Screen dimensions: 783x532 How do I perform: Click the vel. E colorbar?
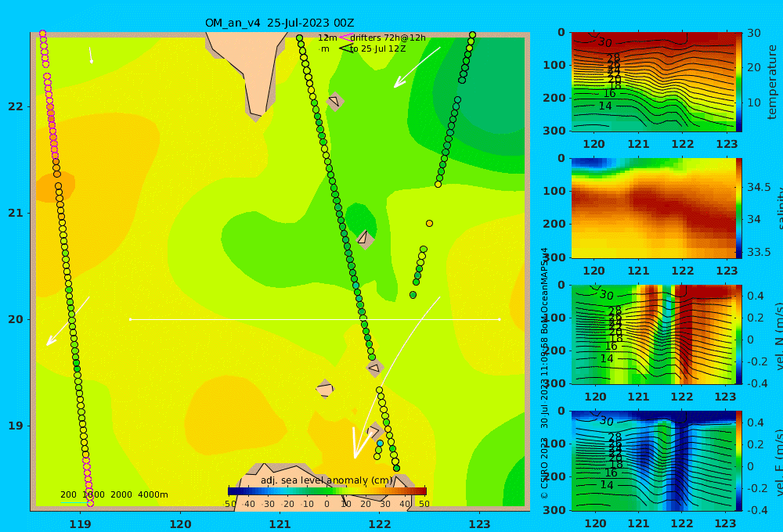click(738, 461)
